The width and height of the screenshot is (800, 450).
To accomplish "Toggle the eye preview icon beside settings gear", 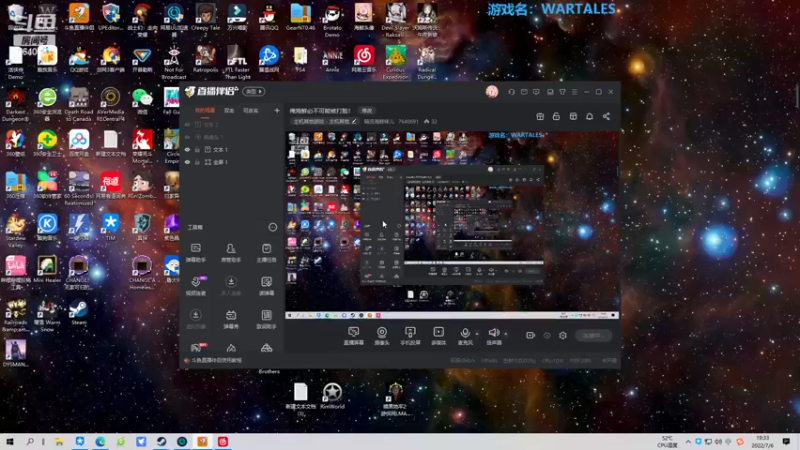I will pos(547,335).
